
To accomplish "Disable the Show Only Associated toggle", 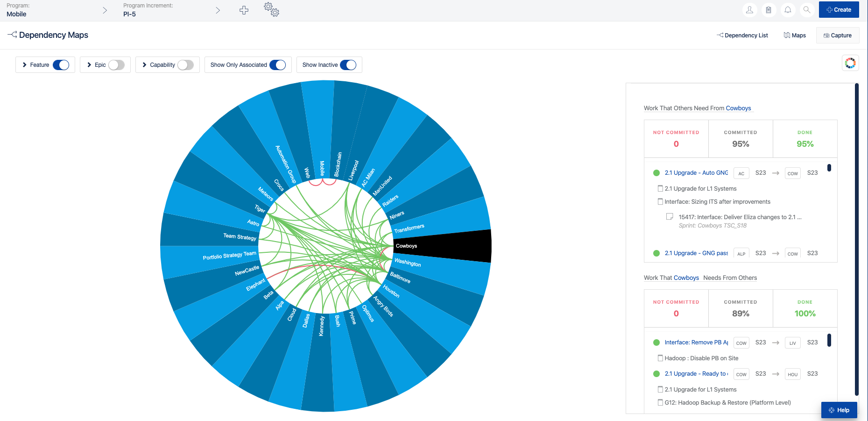I will click(278, 65).
